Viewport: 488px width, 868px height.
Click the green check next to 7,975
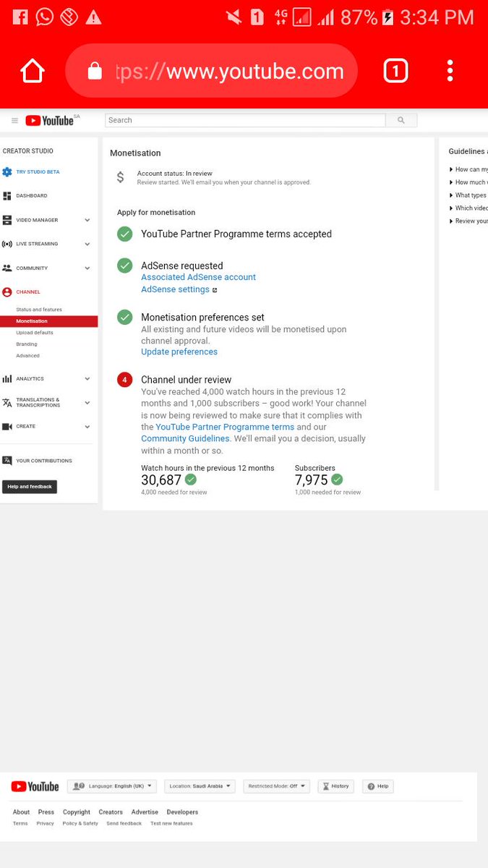337,480
